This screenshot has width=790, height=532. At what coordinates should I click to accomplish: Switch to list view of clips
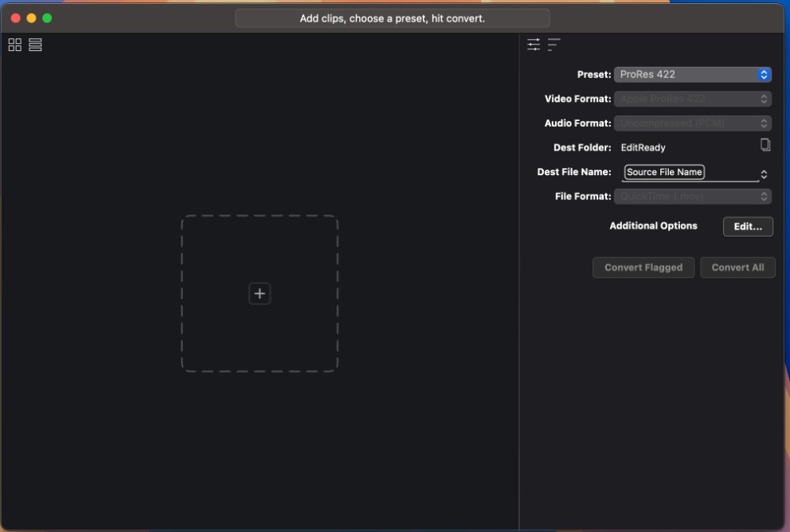click(x=35, y=45)
